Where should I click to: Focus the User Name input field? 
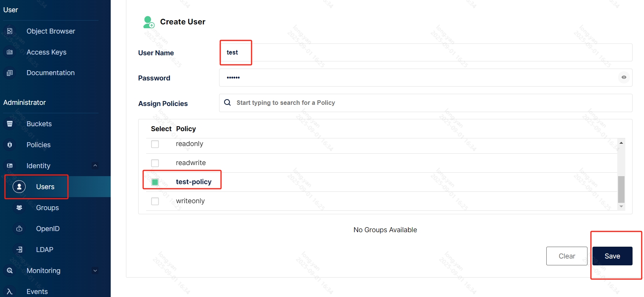coord(426,53)
